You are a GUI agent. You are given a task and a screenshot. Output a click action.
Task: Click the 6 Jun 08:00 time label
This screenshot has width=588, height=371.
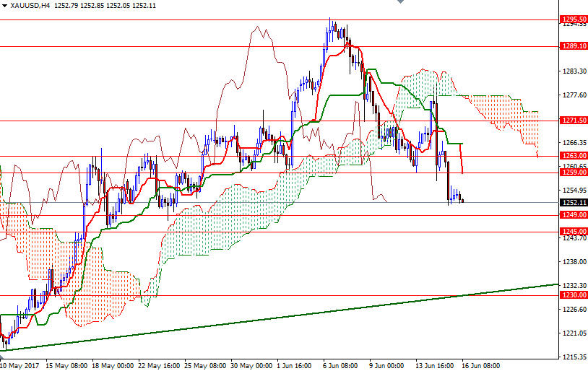pyautogui.click(x=340, y=365)
